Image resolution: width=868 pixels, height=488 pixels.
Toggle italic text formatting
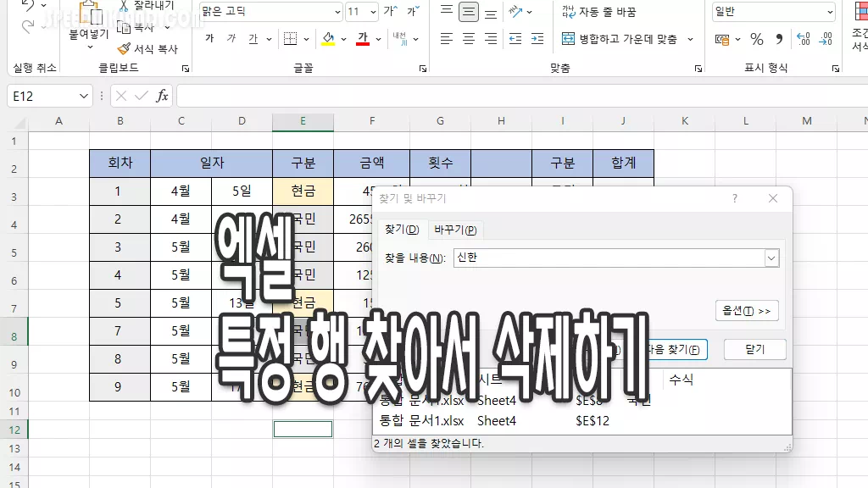point(231,39)
